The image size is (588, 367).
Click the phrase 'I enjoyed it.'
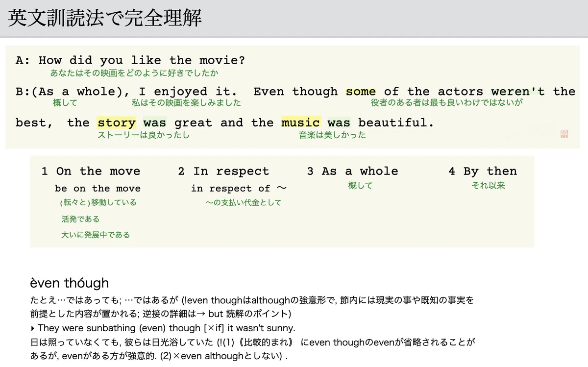(x=188, y=91)
